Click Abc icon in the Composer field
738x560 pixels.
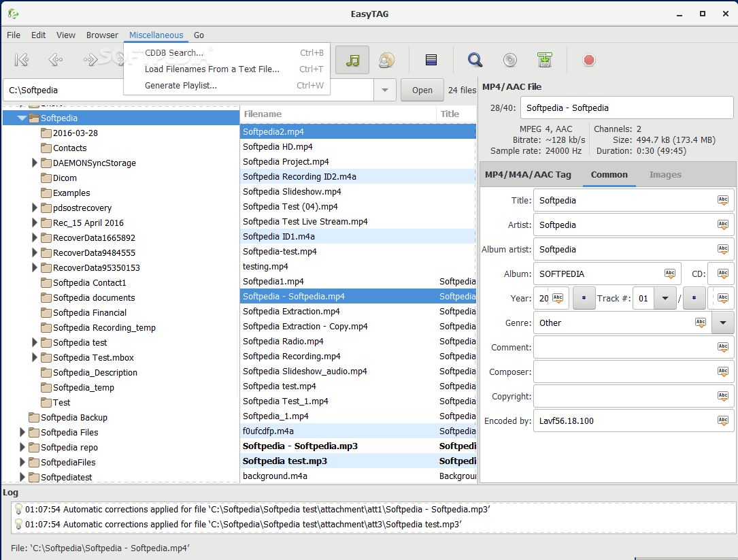pos(723,372)
